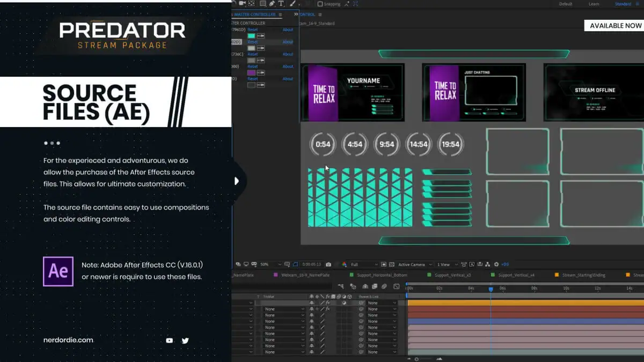Take a snapshot with the camera icon
644x362 pixels.
[x=328, y=264]
